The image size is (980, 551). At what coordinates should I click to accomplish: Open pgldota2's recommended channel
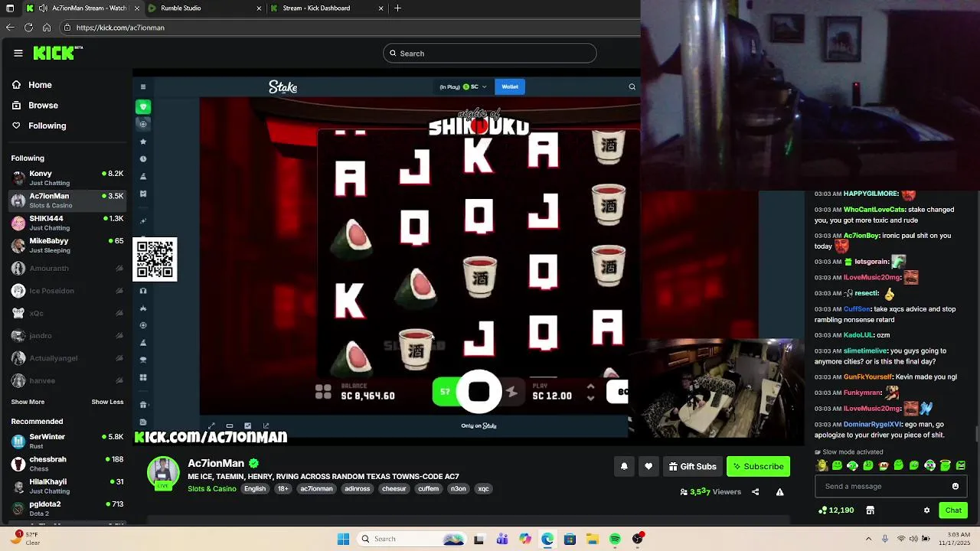67,508
